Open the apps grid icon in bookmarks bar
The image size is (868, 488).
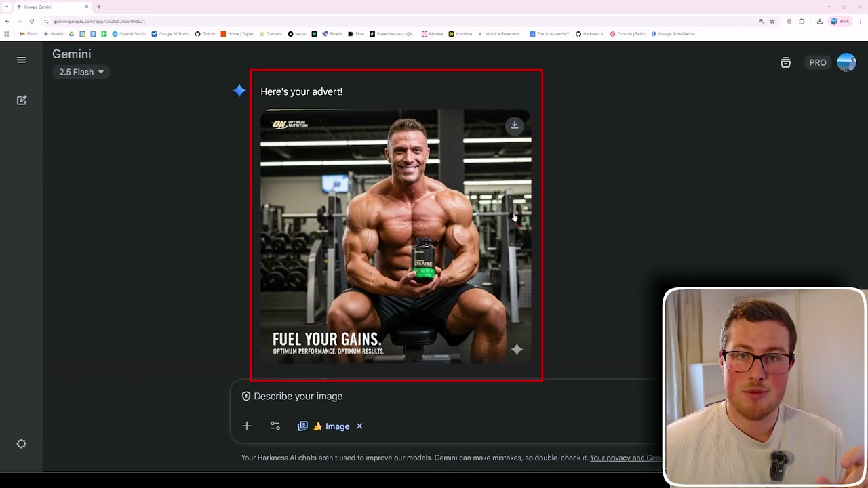click(7, 33)
